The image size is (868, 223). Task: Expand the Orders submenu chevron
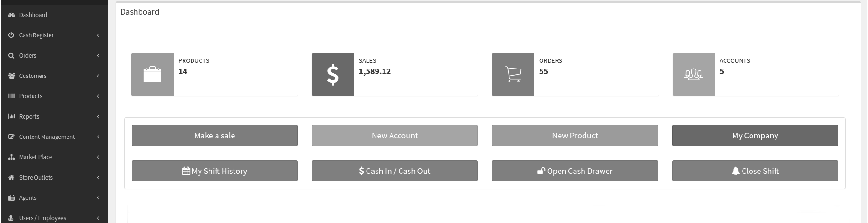tap(98, 56)
